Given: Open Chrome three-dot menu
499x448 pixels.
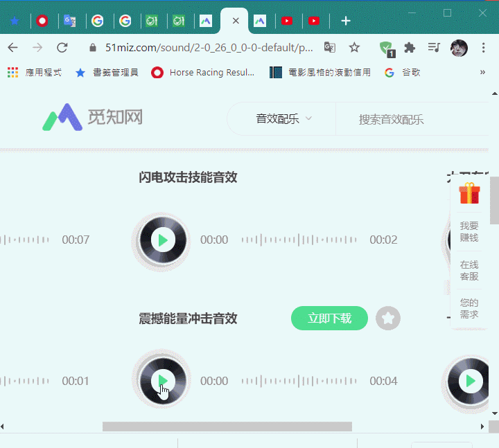Looking at the screenshot, I should tap(484, 48).
